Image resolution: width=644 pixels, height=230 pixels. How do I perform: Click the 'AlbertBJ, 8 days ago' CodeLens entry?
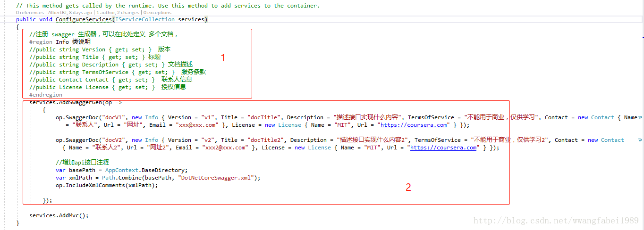click(69, 13)
